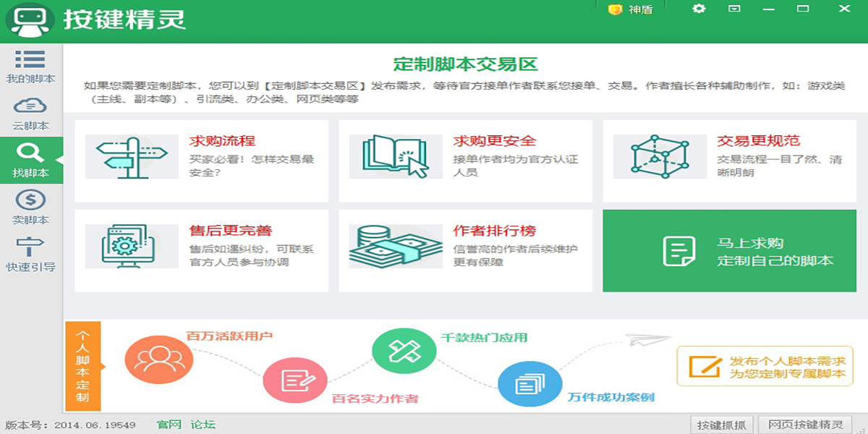Click the 网页按键精灵 button
868x434 pixels.
[x=805, y=425]
